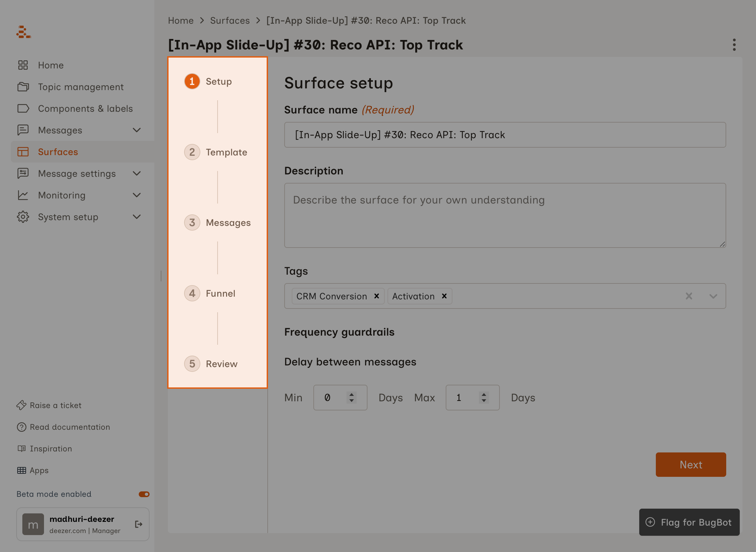756x552 pixels.
Task: Open Components & labels from the sidebar
Action: (85, 108)
